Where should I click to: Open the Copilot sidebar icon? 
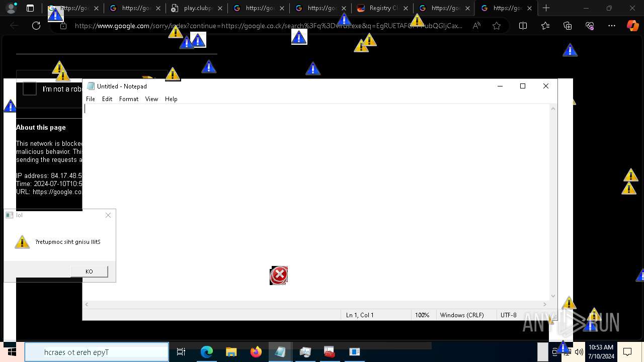(x=632, y=26)
